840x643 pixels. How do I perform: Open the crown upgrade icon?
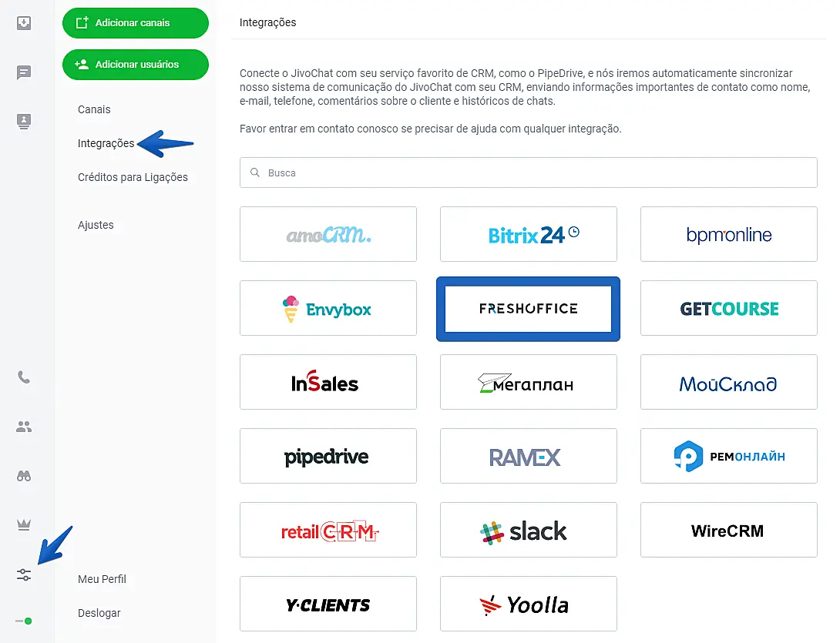[24, 524]
